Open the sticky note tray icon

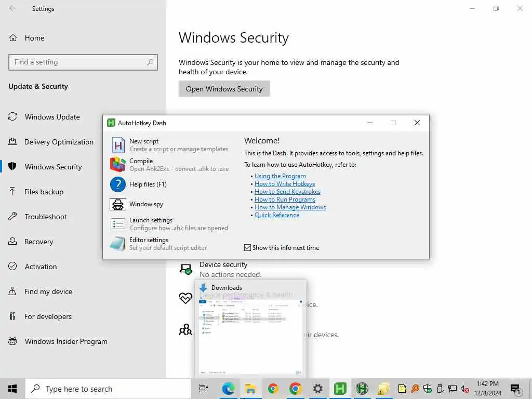pyautogui.click(x=402, y=389)
